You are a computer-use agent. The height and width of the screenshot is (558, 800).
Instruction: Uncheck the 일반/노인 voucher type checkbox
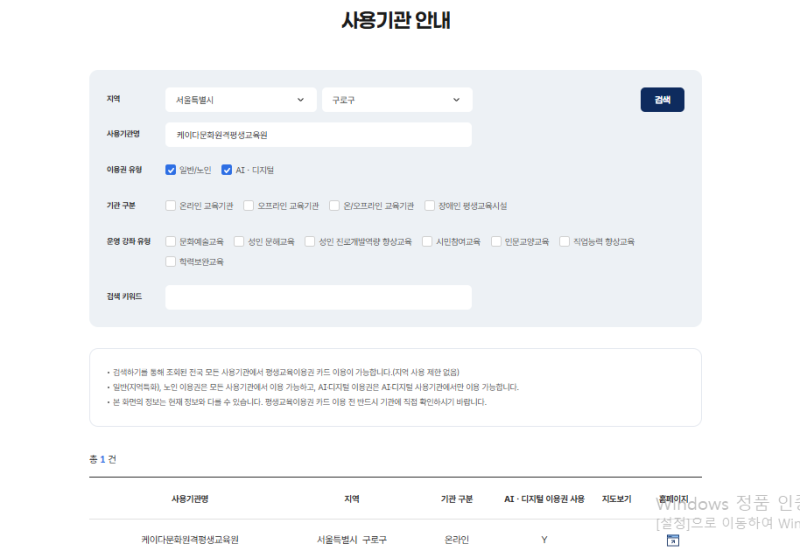[170, 170]
